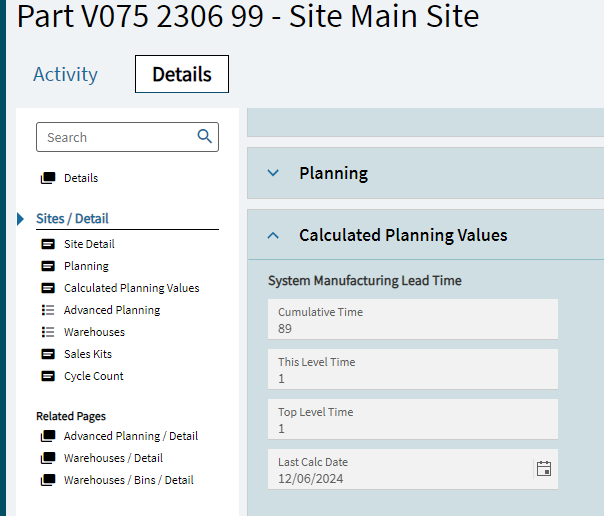Viewport: 604px width, 516px height.
Task: Open the calendar picker for Last Calc Date
Action: click(x=544, y=469)
